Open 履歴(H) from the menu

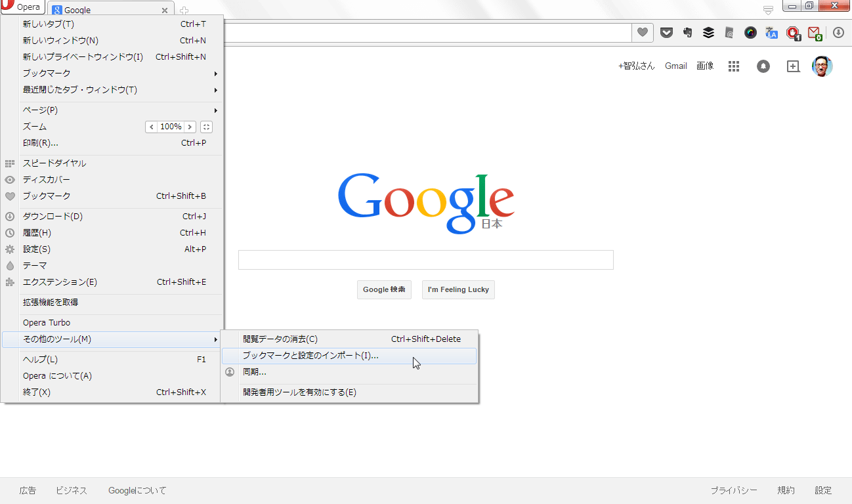click(x=112, y=232)
